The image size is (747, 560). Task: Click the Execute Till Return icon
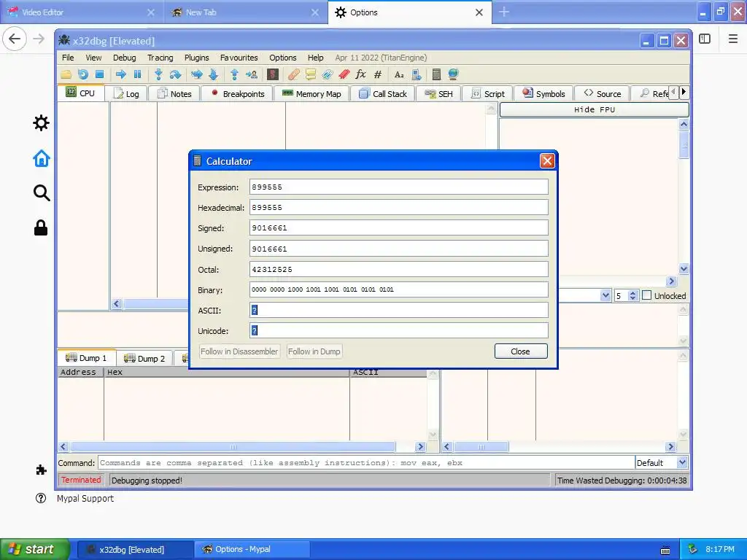click(x=234, y=74)
